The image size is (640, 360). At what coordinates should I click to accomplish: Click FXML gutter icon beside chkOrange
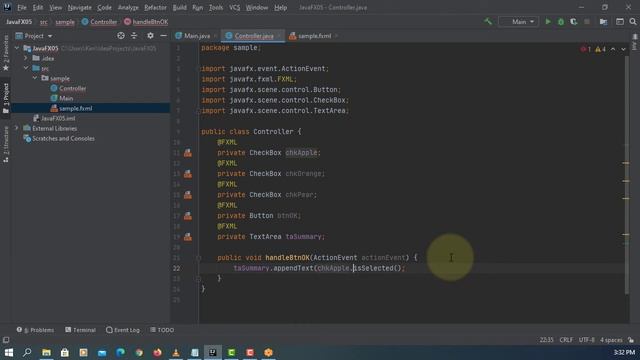pos(187,174)
